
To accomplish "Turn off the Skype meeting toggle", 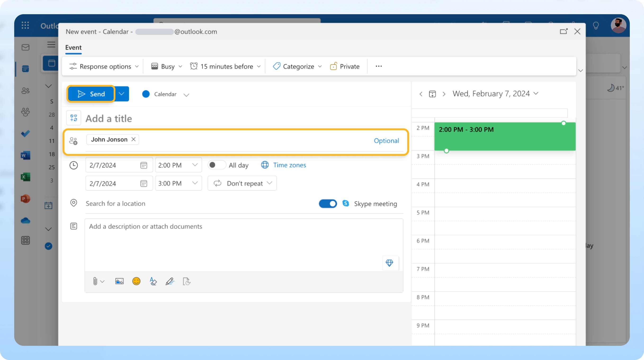I will [328, 203].
